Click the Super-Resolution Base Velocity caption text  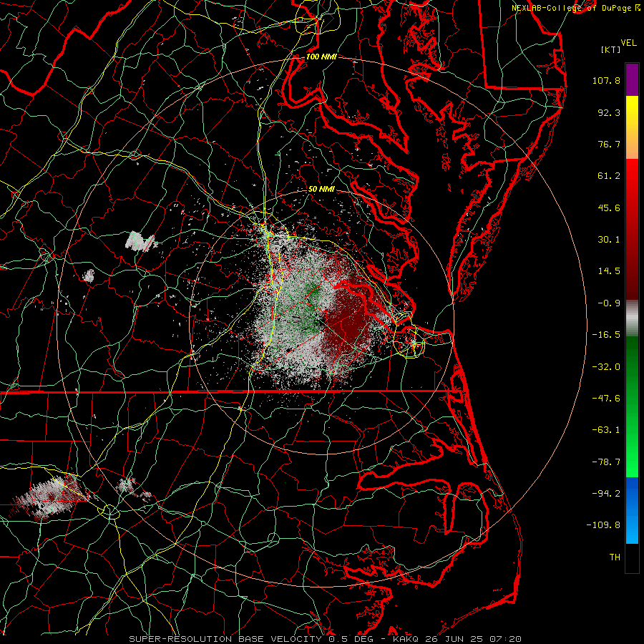tap(326, 639)
